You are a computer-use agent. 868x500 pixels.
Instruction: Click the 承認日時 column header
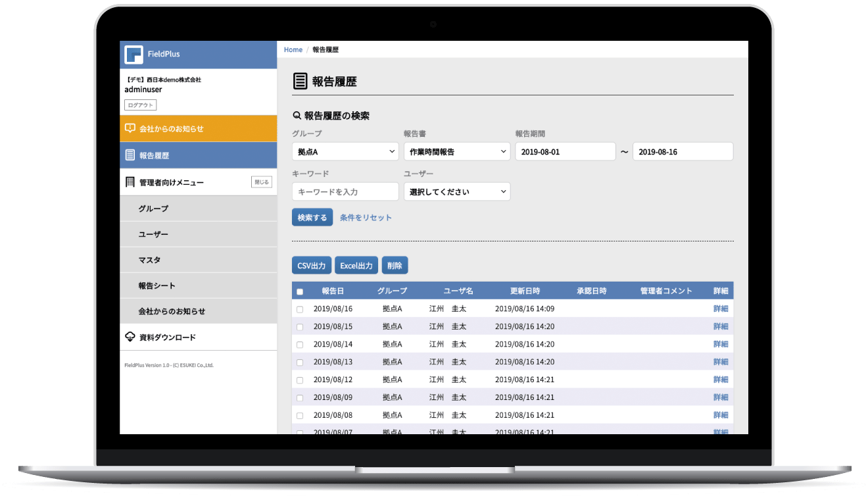pyautogui.click(x=591, y=291)
